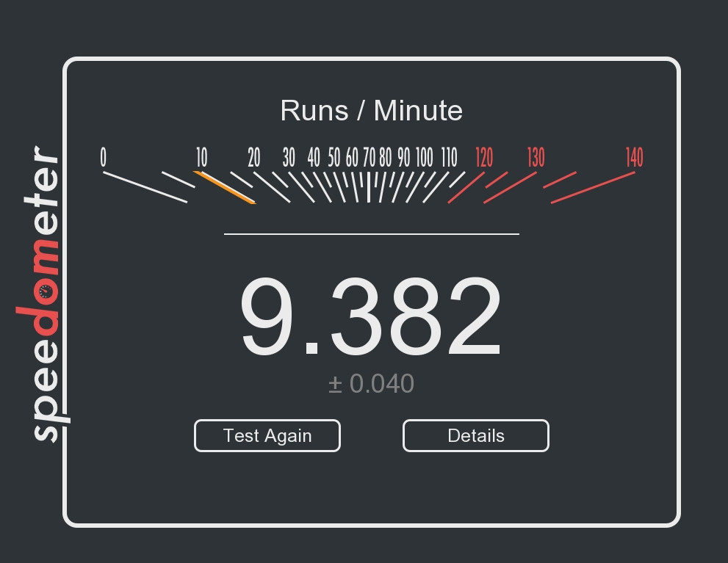Click the score value 9.382

click(371, 314)
